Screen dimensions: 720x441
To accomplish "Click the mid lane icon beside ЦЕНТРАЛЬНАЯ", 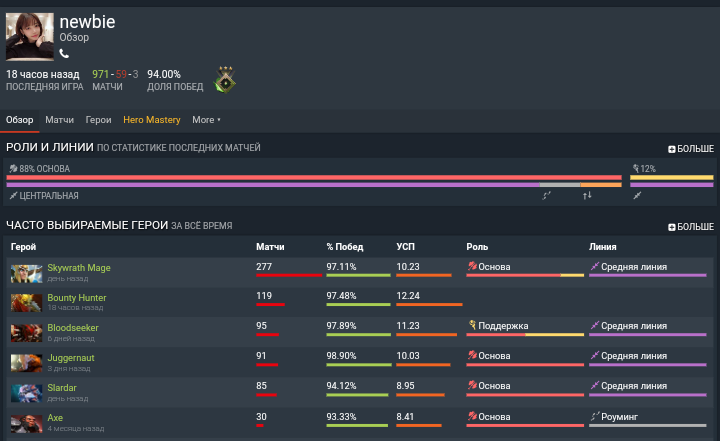I will pos(13,196).
